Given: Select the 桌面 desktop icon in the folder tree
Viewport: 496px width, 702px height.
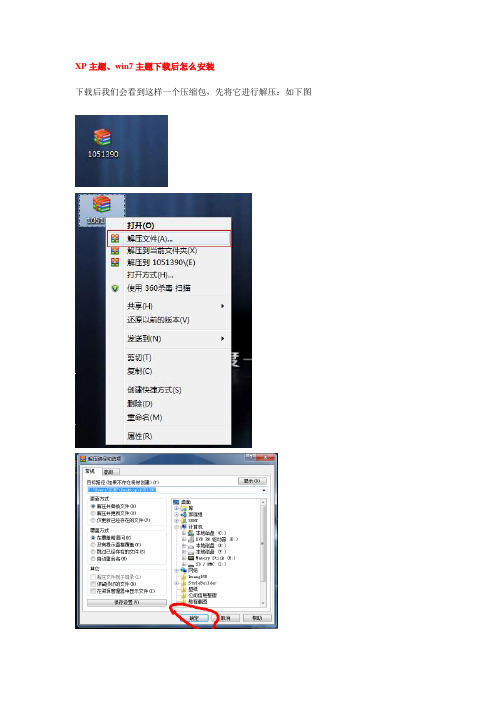Looking at the screenshot, I should (x=176, y=502).
